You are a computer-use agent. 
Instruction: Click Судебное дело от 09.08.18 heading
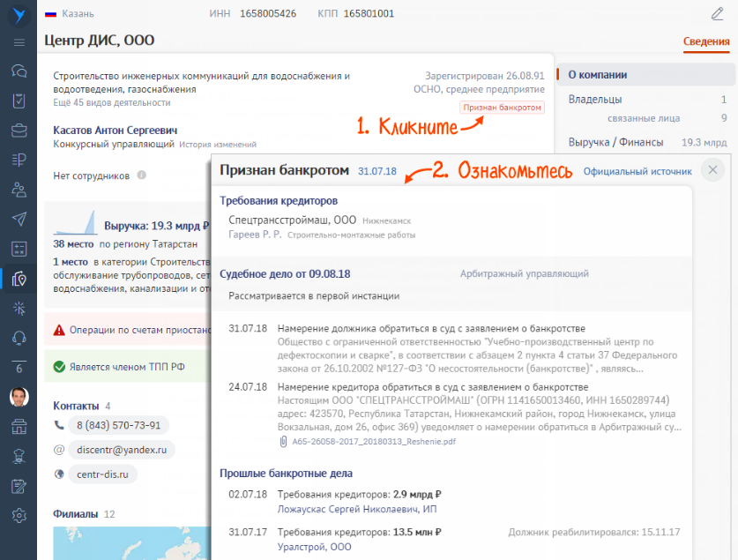(x=285, y=274)
